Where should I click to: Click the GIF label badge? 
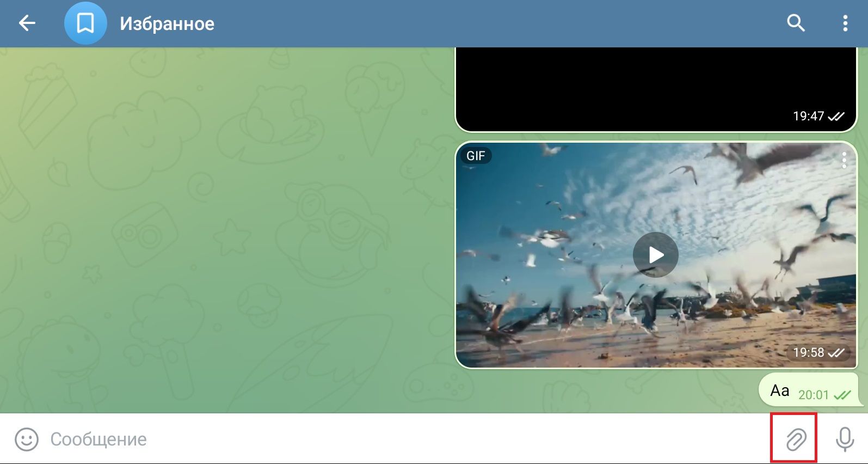476,156
